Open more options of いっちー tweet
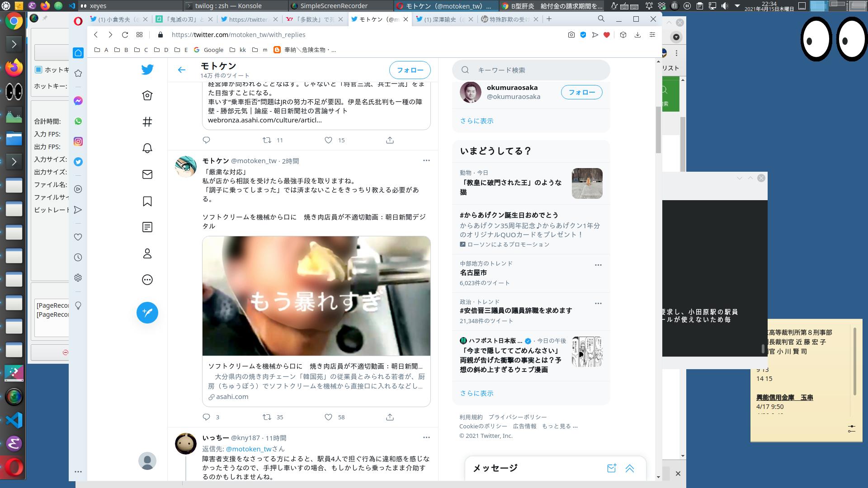868x488 pixels. coord(426,437)
